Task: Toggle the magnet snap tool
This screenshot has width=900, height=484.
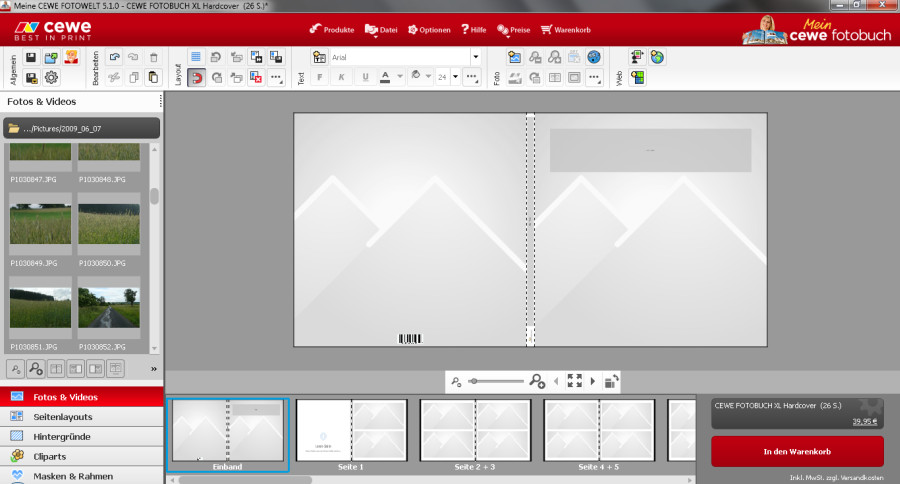Action: pyautogui.click(x=196, y=77)
